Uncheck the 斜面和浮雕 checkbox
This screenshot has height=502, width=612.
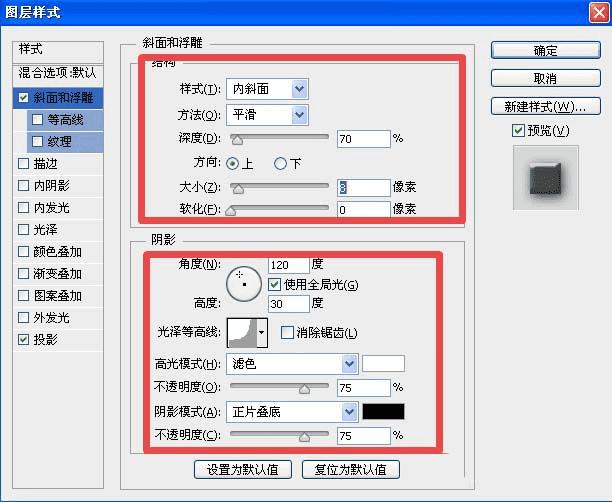pyautogui.click(x=23, y=98)
